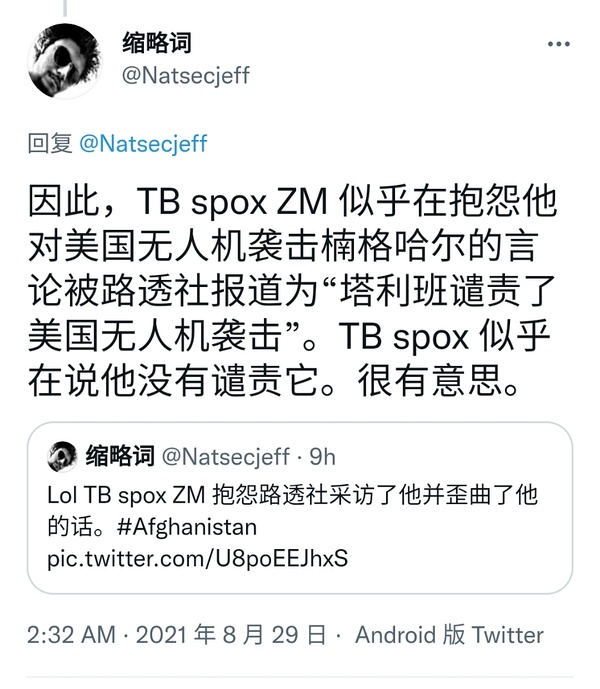Tap the 回复 label before the mention

pos(50,143)
